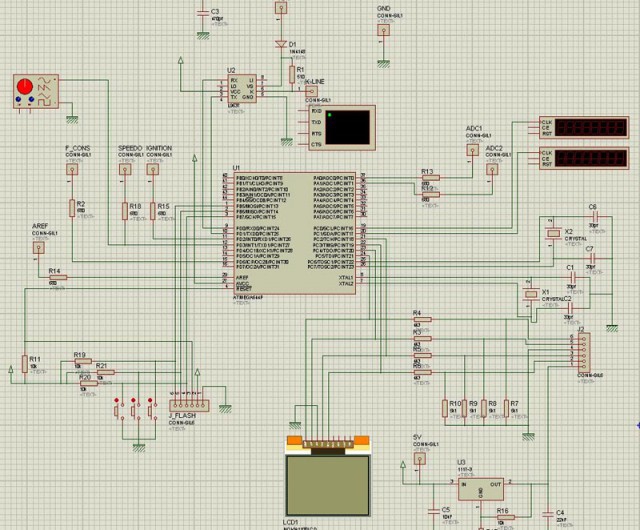This screenshot has width=640, height=530.
Task: Click the J_FLASH connector
Action: coord(189,405)
